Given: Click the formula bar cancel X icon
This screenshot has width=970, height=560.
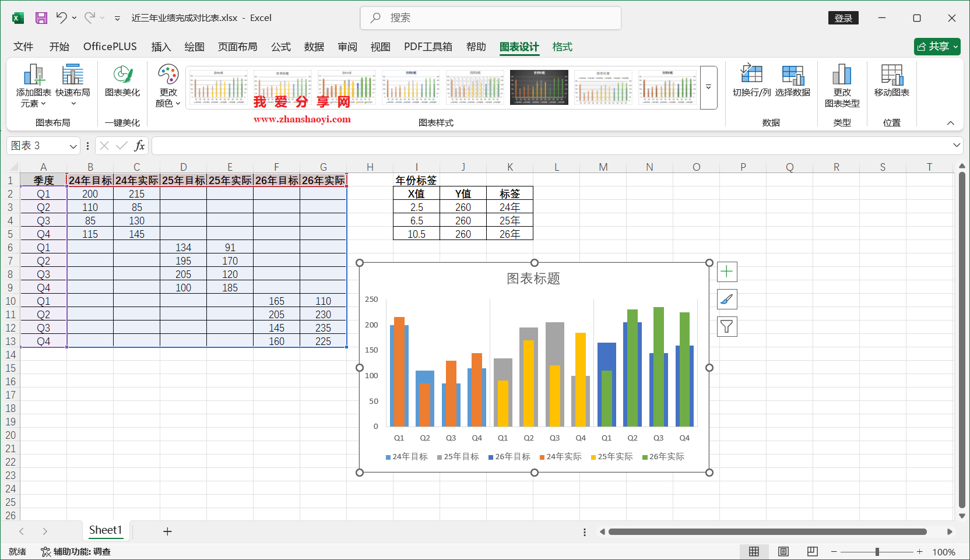Looking at the screenshot, I should [x=104, y=146].
